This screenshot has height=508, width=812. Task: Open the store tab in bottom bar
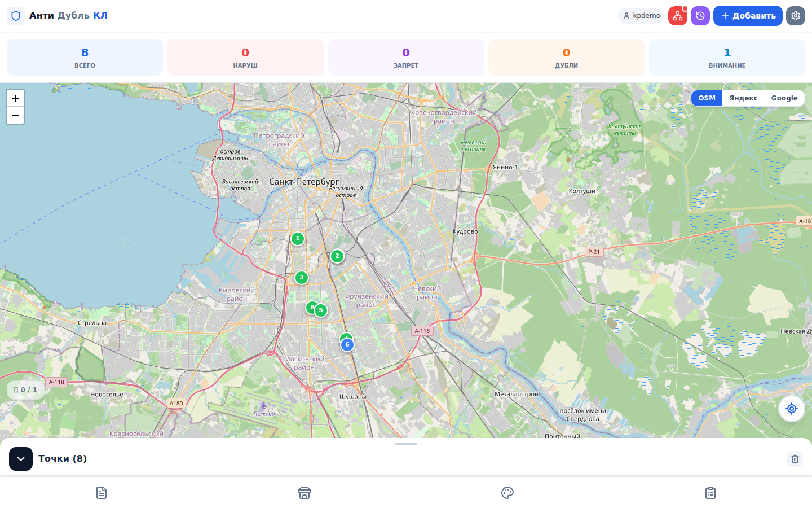coord(304,493)
